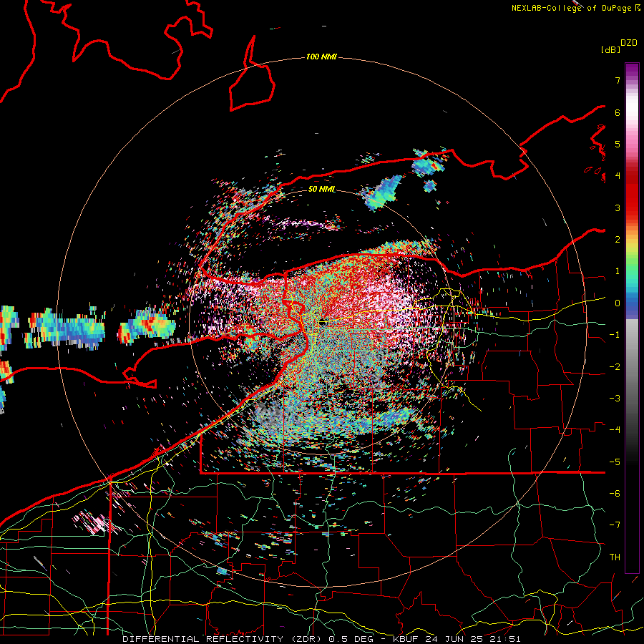Image resolution: width=644 pixels, height=644 pixels.
Task: Click the [dB] unit label
Action: point(611,49)
